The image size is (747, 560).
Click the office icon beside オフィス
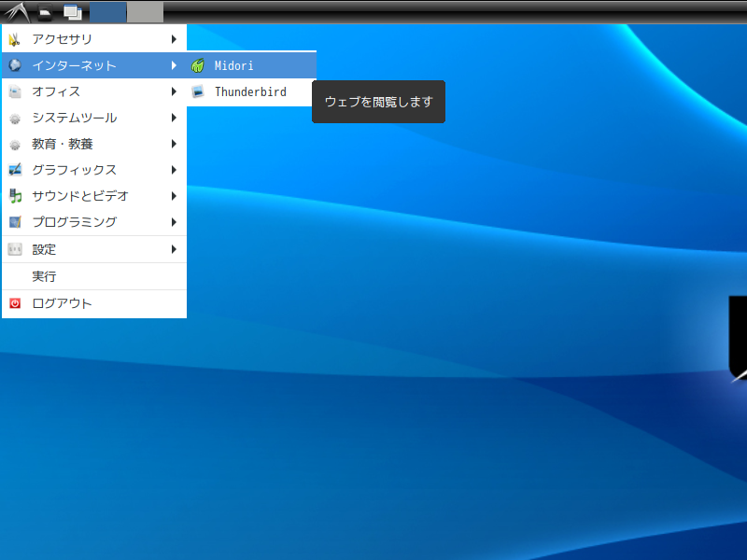pos(15,91)
